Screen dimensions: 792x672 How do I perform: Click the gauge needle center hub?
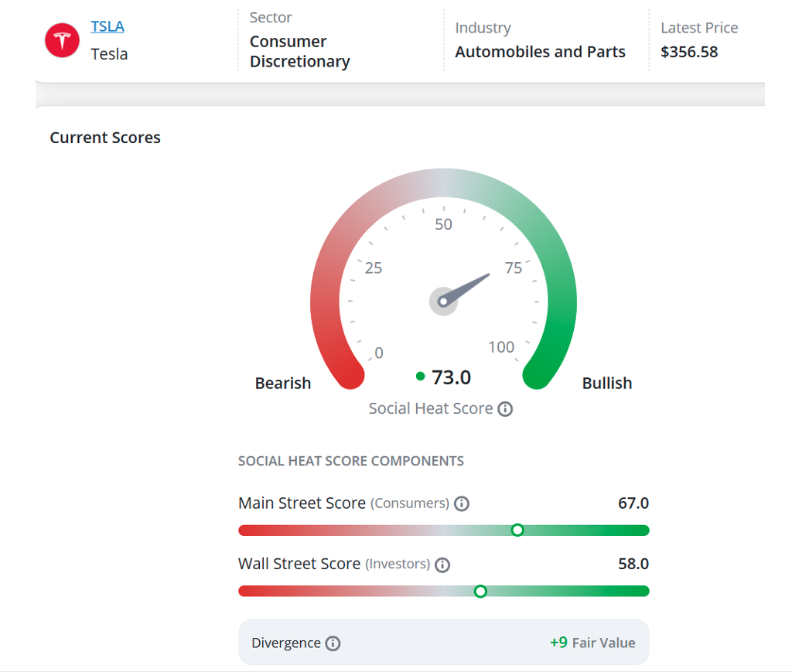443,302
